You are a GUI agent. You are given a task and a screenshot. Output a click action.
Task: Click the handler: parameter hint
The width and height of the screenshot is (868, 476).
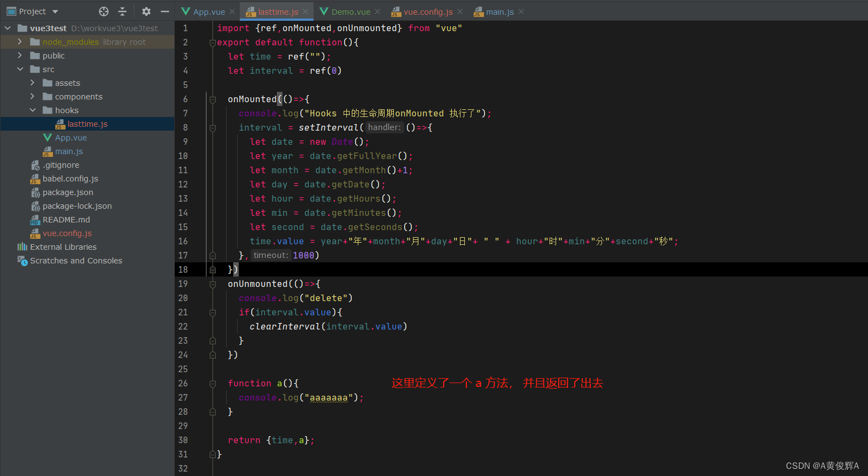(x=384, y=127)
